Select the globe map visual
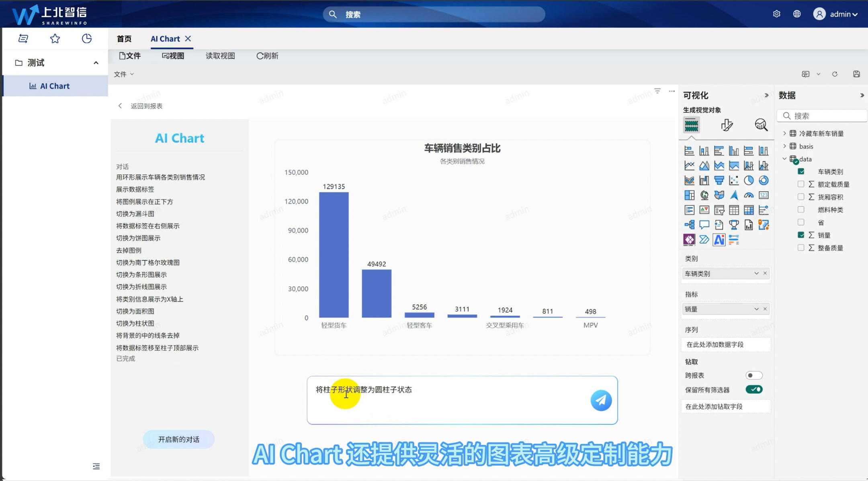868x481 pixels. [x=704, y=195]
